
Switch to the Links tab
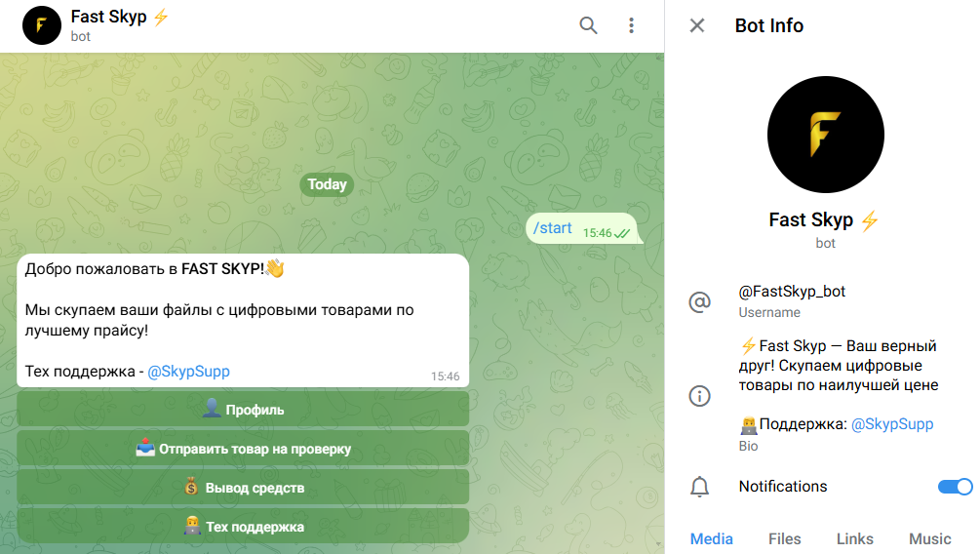[854, 539]
